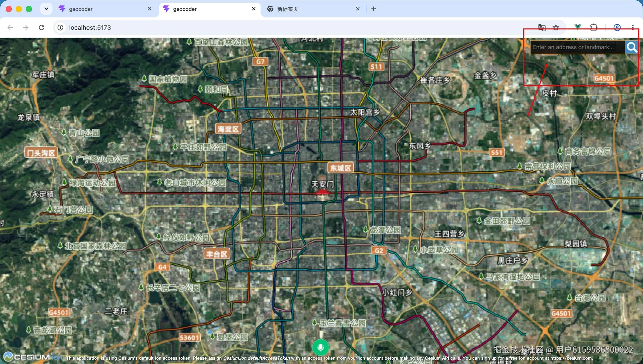Image resolution: width=643 pixels, height=364 pixels.
Task: Click the geocoder search magnifier button
Action: click(x=632, y=47)
